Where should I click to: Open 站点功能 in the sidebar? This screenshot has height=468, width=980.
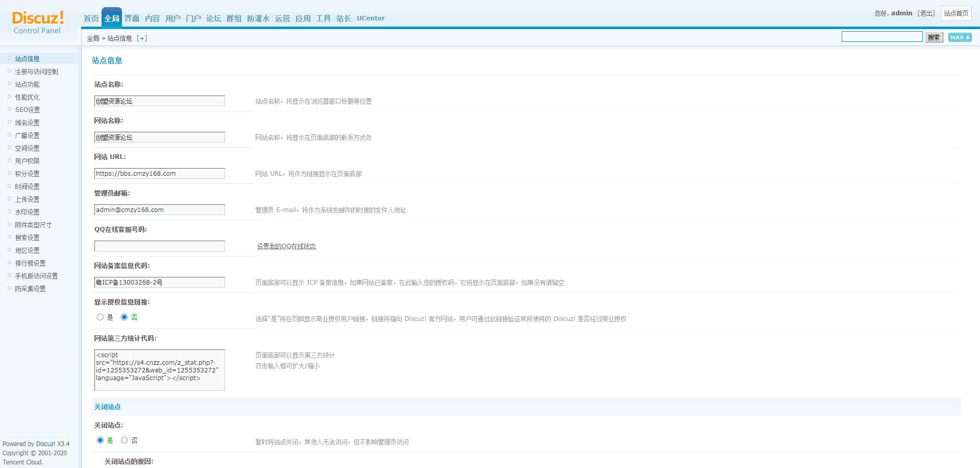[x=27, y=84]
